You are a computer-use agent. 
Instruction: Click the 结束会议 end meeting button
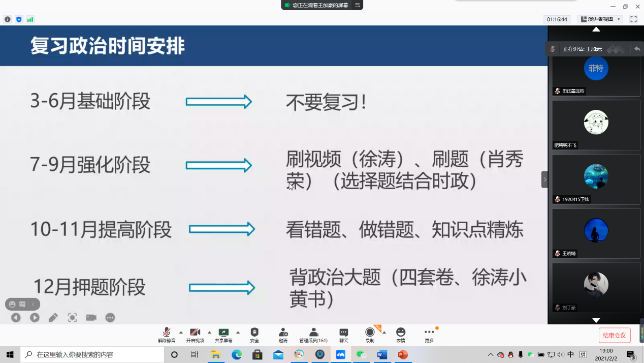[x=615, y=335]
